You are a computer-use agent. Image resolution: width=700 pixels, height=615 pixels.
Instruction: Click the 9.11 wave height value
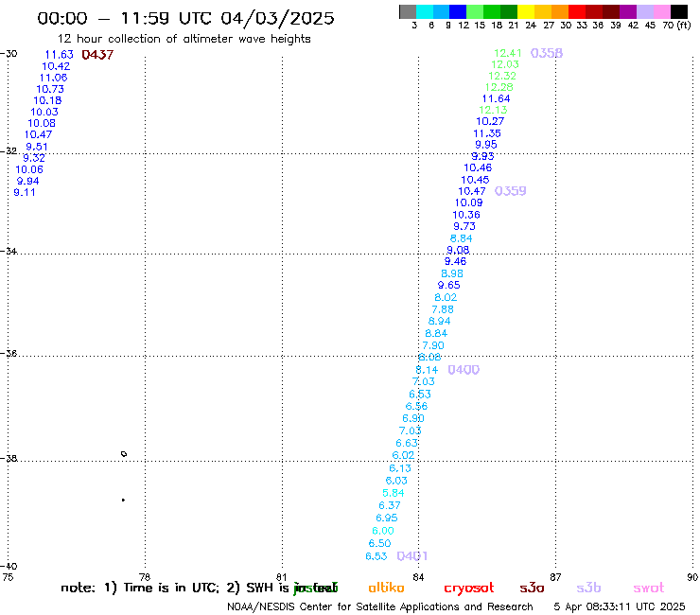pyautogui.click(x=25, y=192)
